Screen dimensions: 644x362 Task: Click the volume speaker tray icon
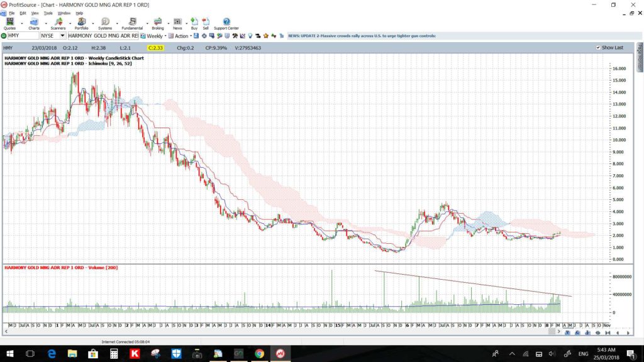pos(552,354)
